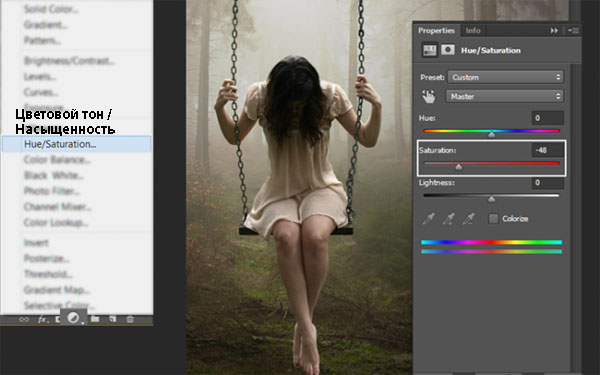Click the upper rainbow color range bar
The image size is (600, 375).
491,242
